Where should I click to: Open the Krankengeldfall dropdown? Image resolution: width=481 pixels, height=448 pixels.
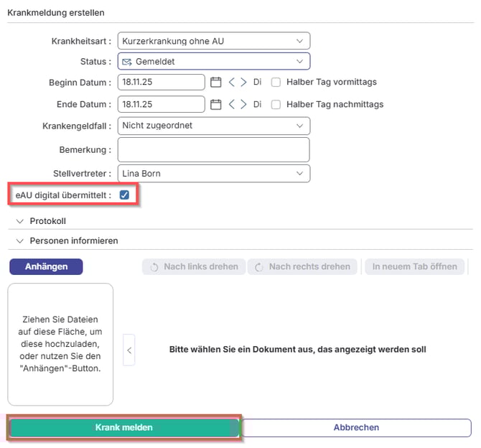coord(213,126)
